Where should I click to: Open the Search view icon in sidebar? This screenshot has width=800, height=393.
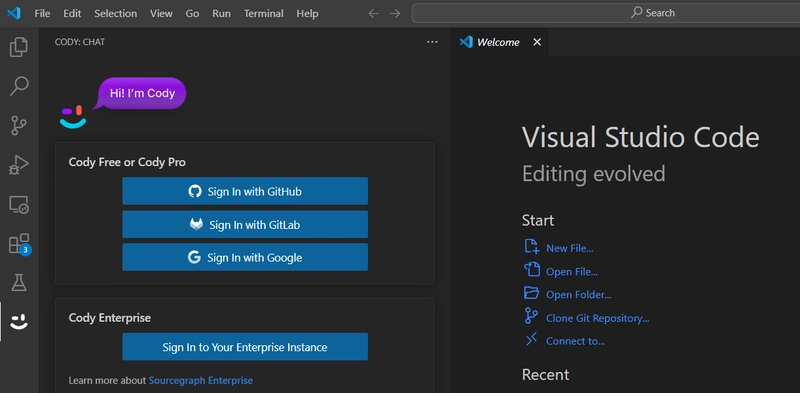coord(19,86)
